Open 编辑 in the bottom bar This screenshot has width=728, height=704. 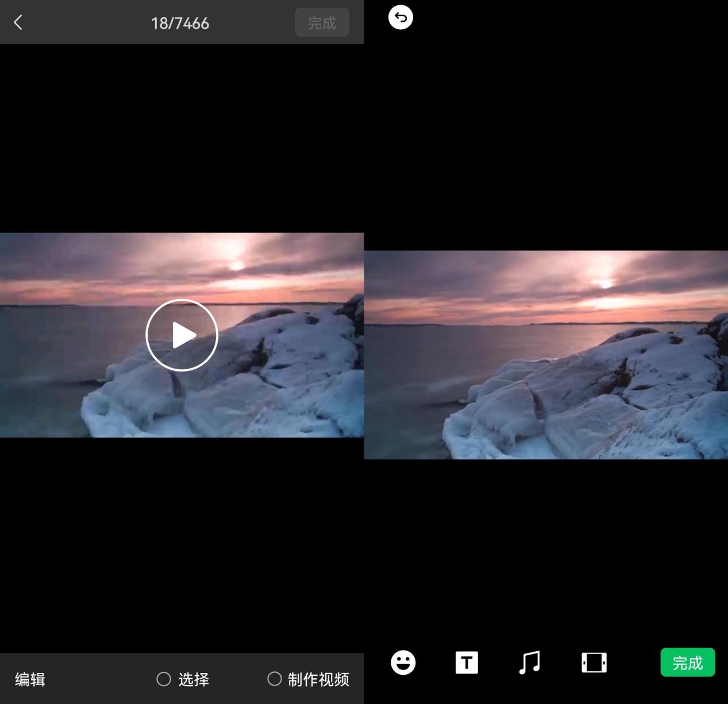(30, 679)
